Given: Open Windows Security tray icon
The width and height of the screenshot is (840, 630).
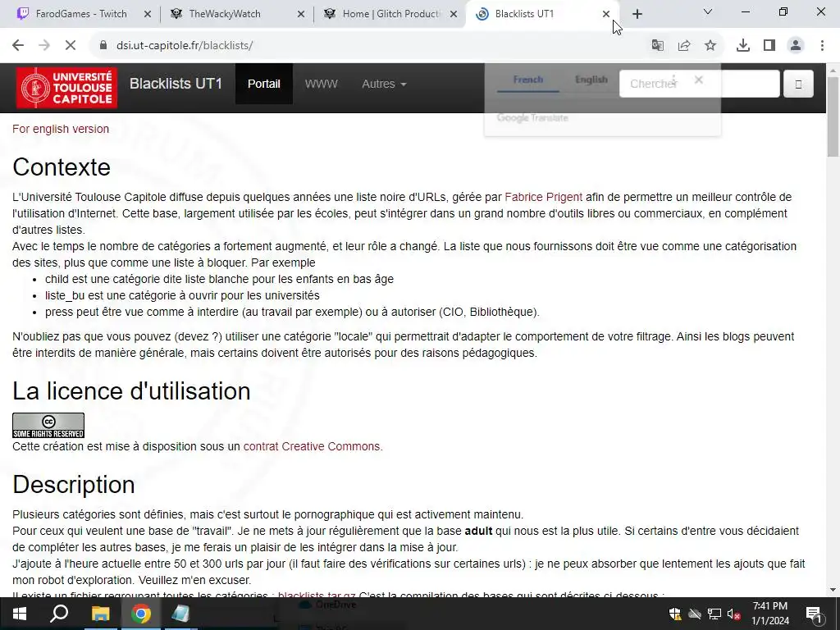Looking at the screenshot, I should tap(674, 614).
